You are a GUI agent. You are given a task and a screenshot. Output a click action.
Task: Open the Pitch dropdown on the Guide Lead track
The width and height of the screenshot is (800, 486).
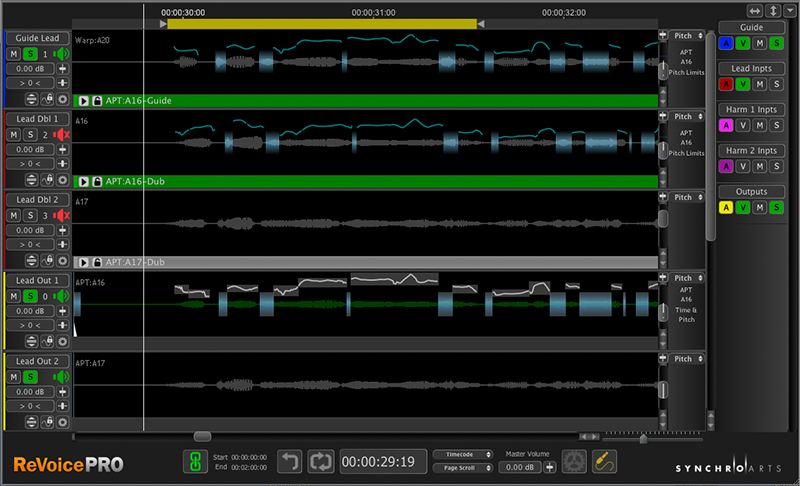(x=686, y=35)
